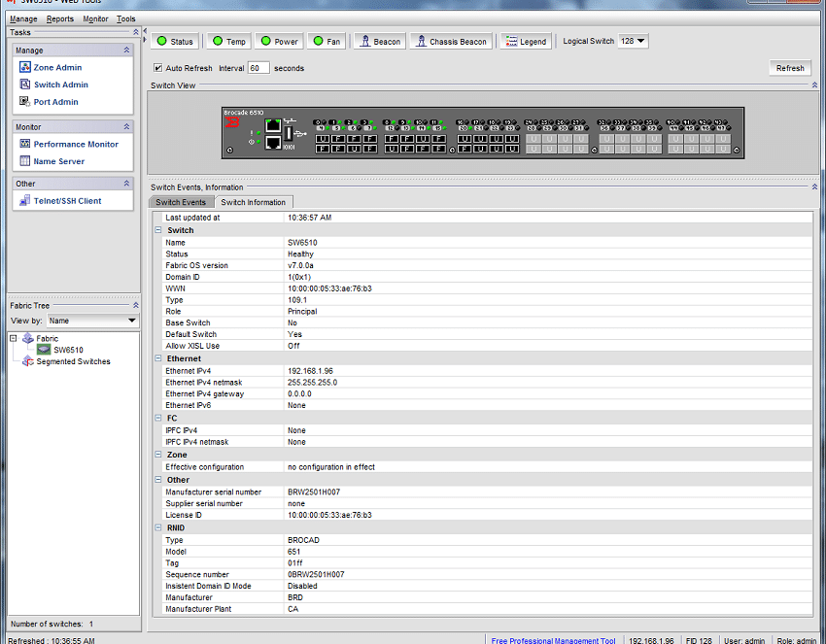Collapse the Other group in the information table
The height and width of the screenshot is (644, 826).
(x=158, y=479)
